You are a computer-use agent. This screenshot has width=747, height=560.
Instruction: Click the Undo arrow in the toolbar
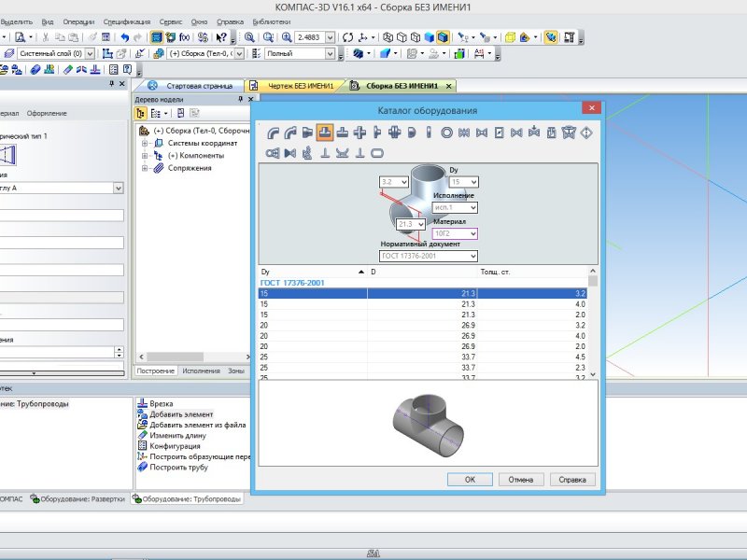click(125, 37)
